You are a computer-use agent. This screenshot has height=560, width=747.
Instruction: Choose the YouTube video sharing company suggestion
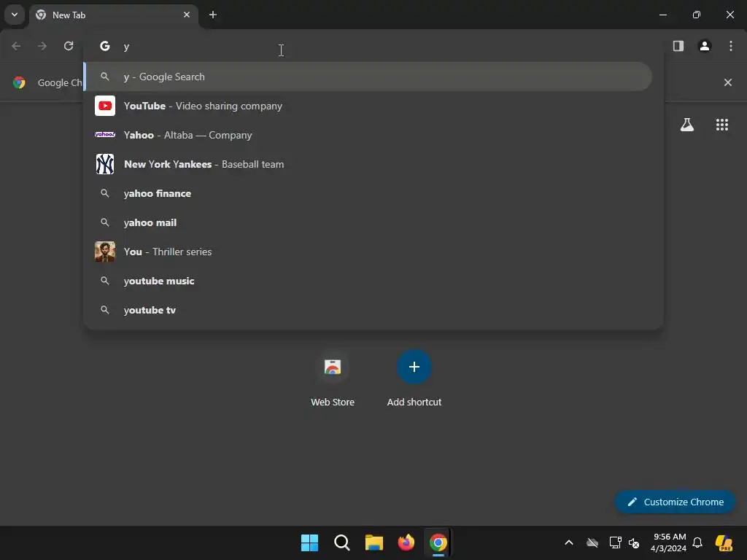point(368,106)
